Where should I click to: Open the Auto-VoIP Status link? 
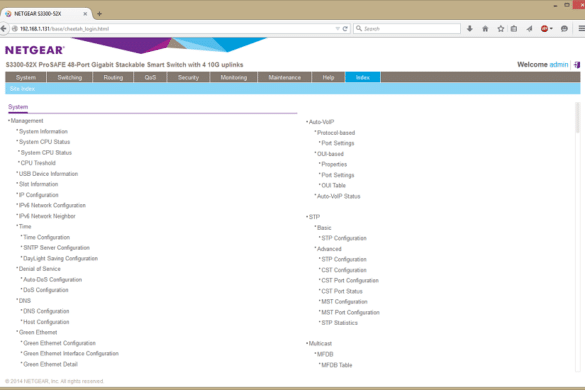coord(339,196)
